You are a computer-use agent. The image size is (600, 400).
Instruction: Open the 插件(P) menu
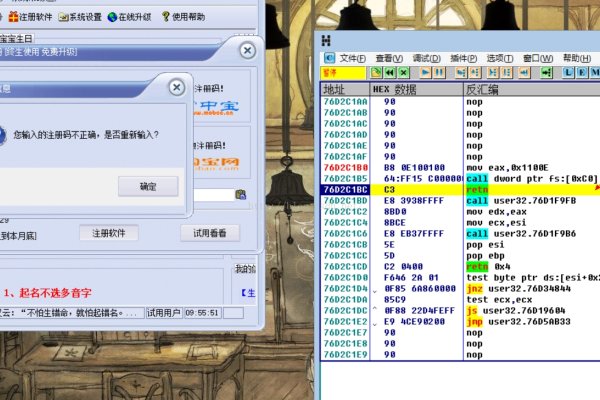point(463,58)
